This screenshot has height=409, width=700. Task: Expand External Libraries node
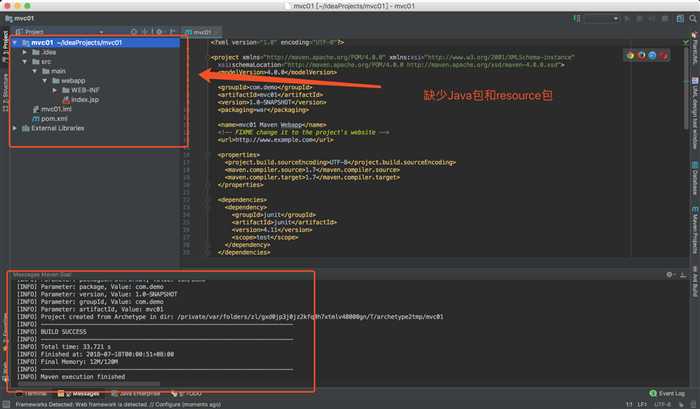(x=14, y=128)
